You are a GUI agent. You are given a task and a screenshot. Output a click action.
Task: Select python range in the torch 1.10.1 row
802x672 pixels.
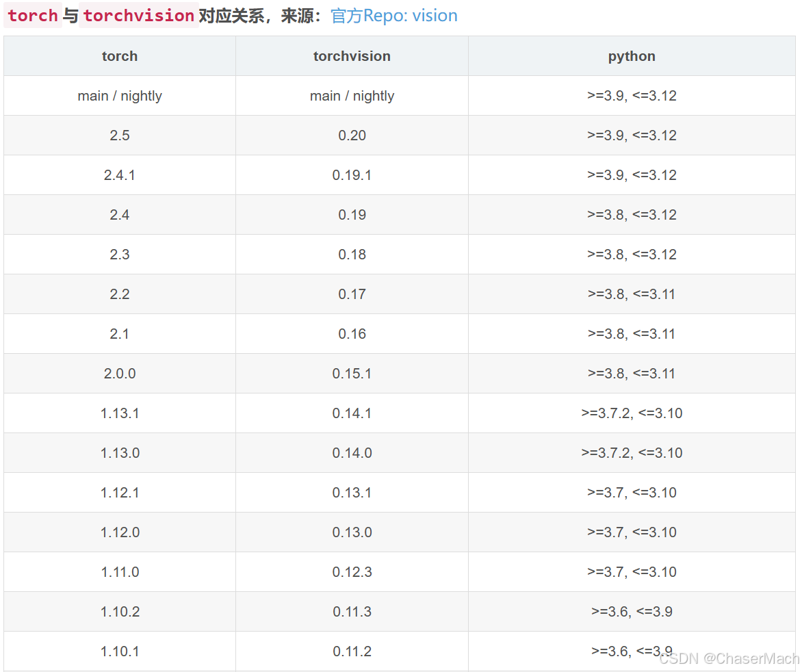click(x=632, y=651)
